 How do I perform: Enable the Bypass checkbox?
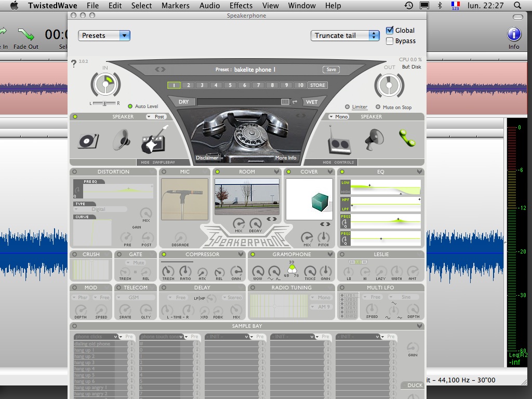(x=390, y=41)
